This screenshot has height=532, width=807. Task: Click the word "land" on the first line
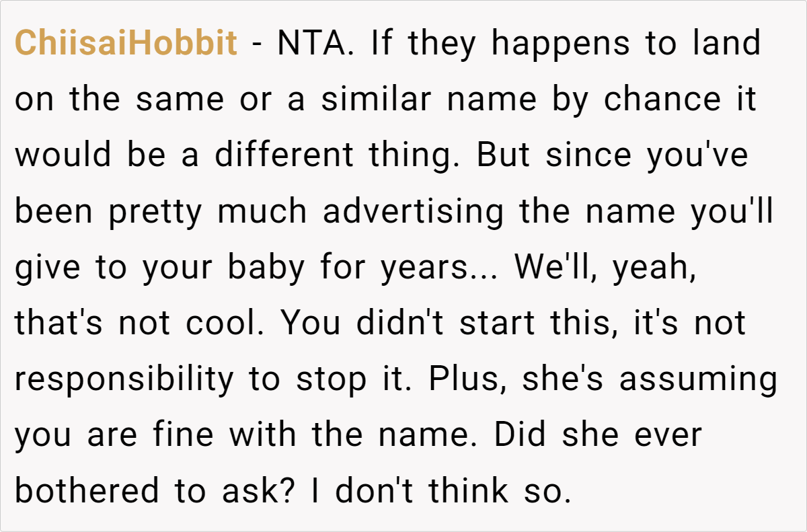[728, 44]
